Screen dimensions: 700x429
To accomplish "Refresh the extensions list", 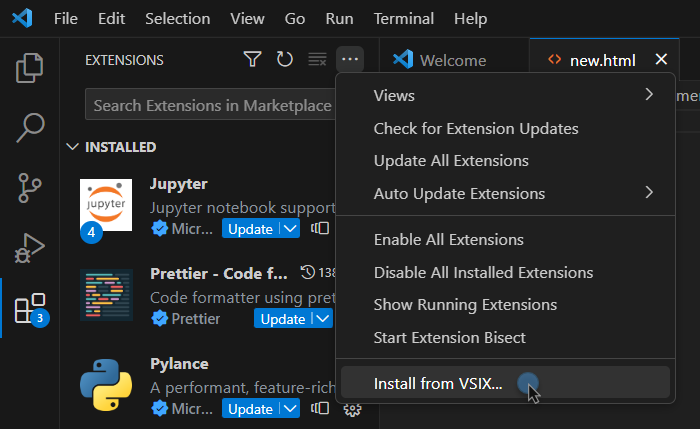I will (285, 60).
